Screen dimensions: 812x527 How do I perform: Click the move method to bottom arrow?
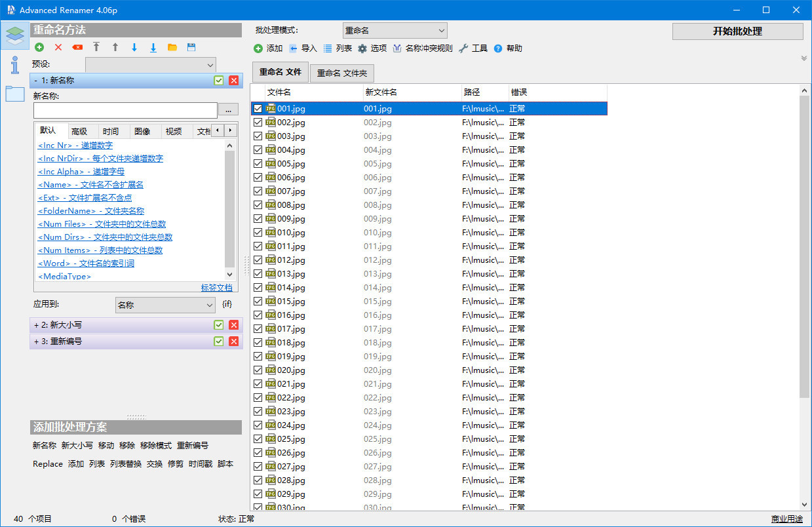153,47
